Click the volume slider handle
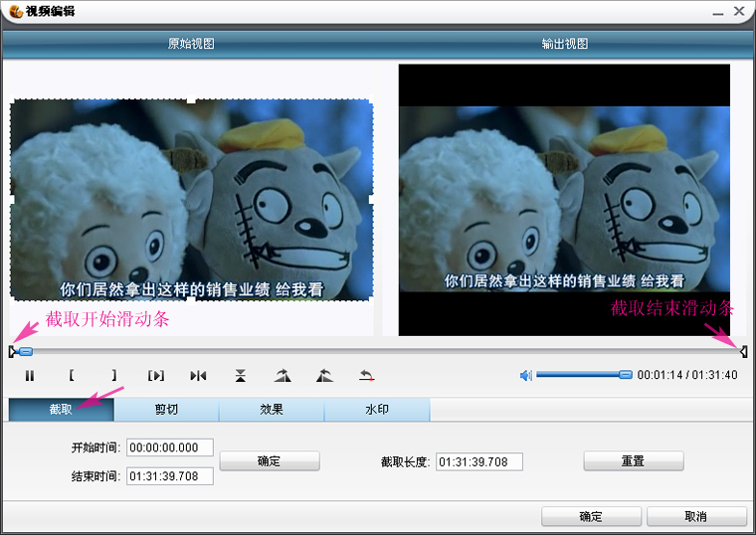Viewport: 756px width, 535px height. [625, 375]
